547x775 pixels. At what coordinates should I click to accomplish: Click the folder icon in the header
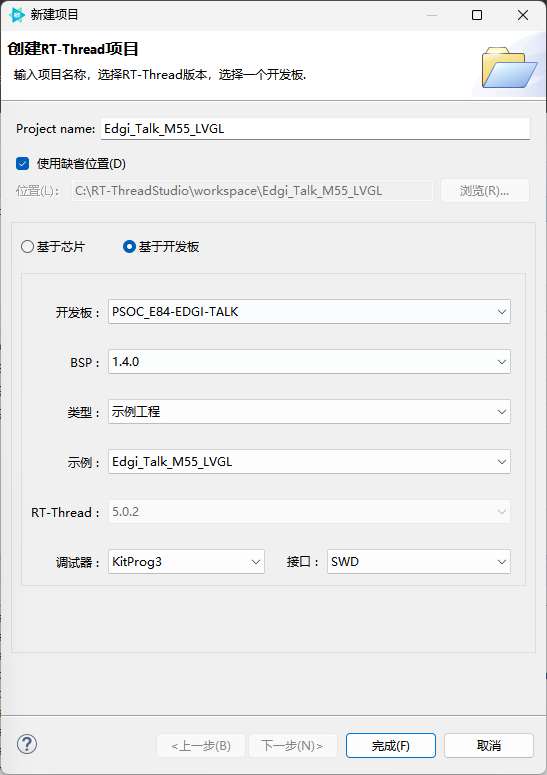(509, 67)
